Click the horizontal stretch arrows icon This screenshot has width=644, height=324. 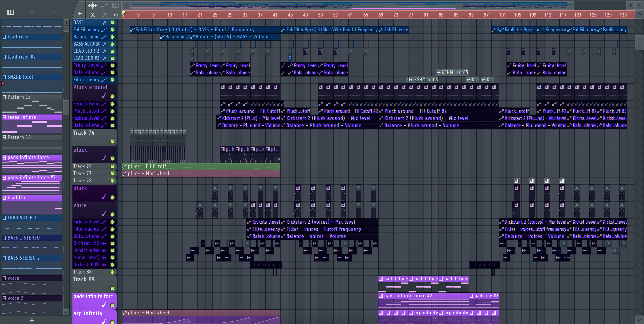tap(116, 15)
